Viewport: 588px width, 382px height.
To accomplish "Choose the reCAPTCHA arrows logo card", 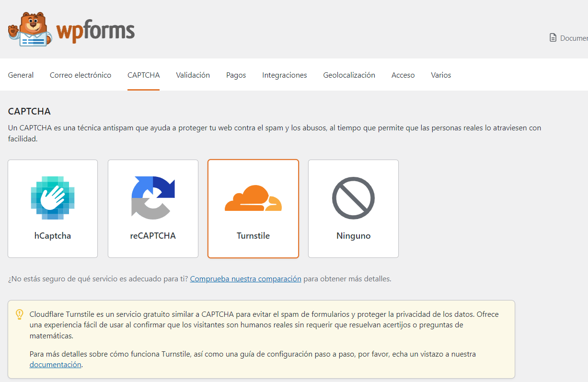I will (x=153, y=197).
